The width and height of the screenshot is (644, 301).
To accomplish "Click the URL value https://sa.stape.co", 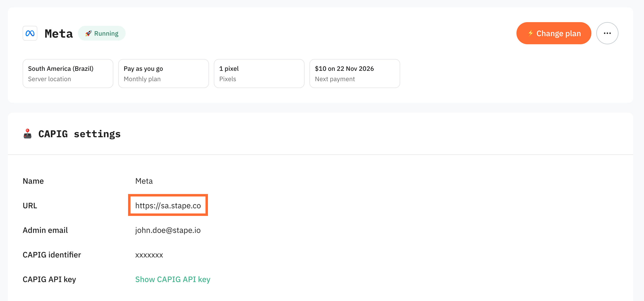I will pyautogui.click(x=168, y=205).
